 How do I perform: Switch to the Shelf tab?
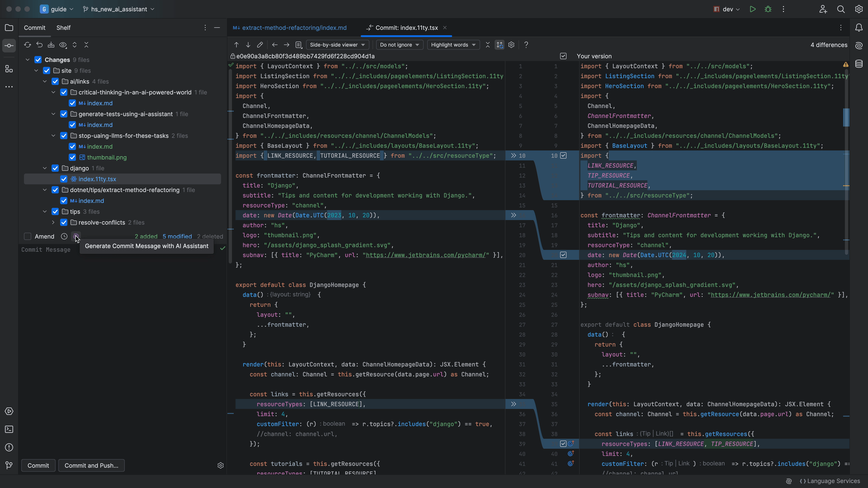[x=63, y=28]
